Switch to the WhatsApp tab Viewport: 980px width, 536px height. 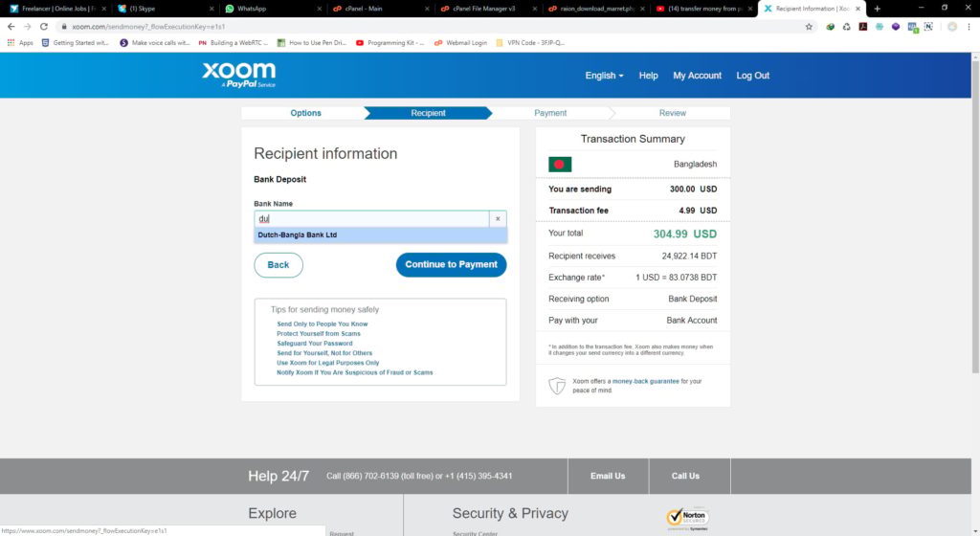[273, 9]
